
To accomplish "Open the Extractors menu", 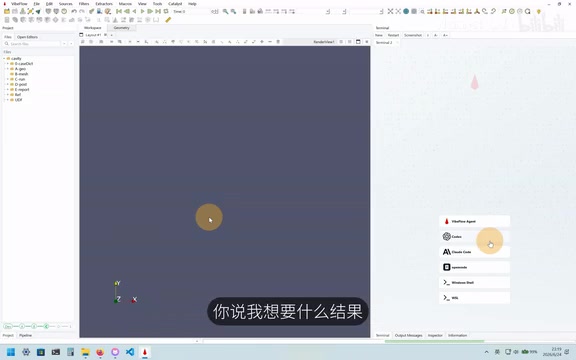I will point(104,4).
